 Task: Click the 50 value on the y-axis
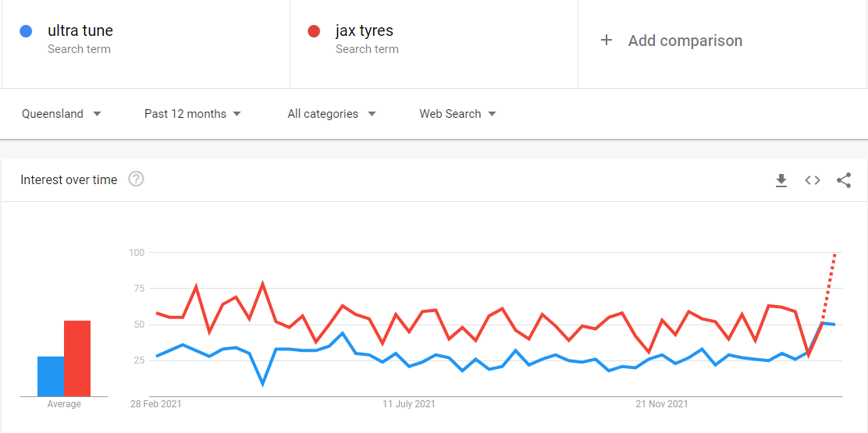tap(138, 325)
